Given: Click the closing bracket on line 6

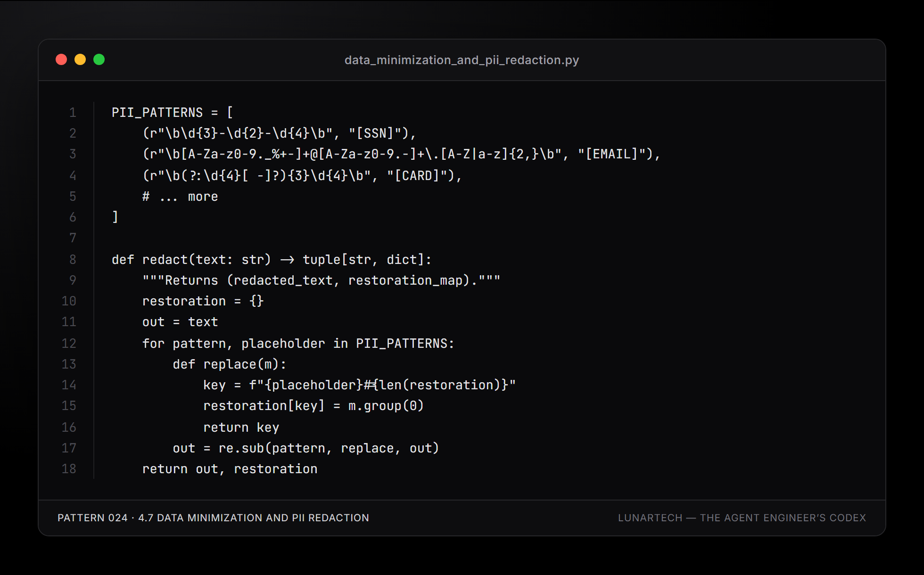Looking at the screenshot, I should point(115,217).
